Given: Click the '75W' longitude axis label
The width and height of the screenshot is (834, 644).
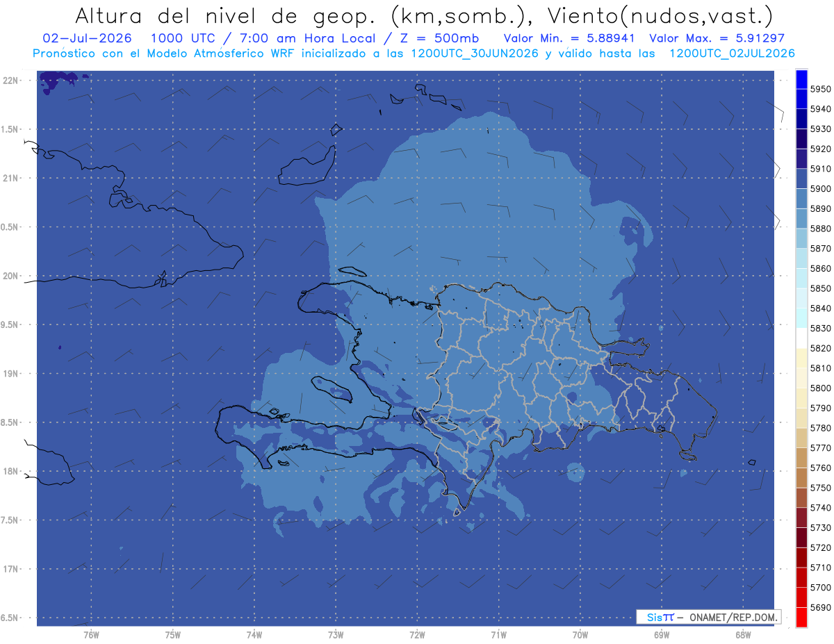Looking at the screenshot, I should (x=173, y=635).
